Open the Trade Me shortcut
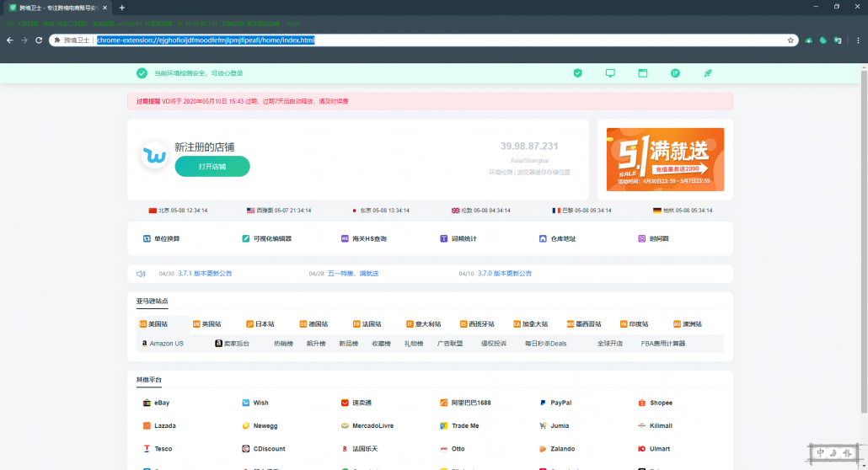Screen dimensions: 868x470 click(459, 425)
